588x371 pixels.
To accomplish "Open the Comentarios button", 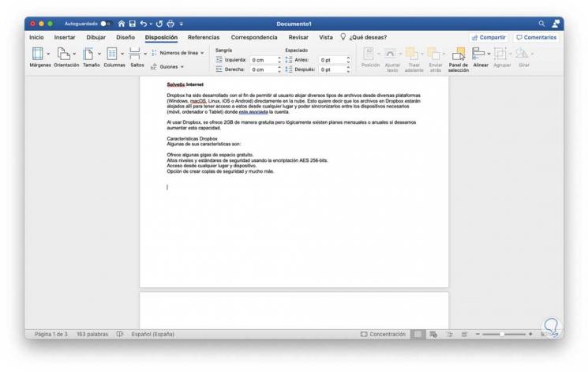I will tap(536, 38).
